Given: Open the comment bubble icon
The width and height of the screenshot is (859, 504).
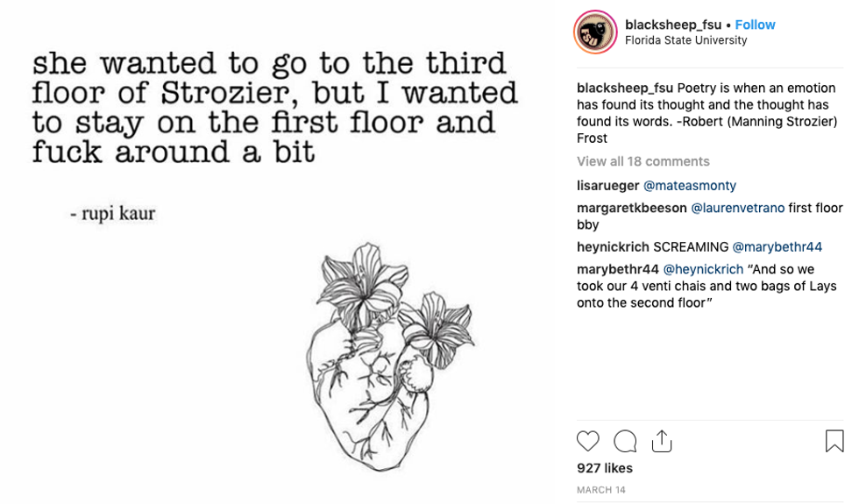Looking at the screenshot, I should click(x=625, y=441).
